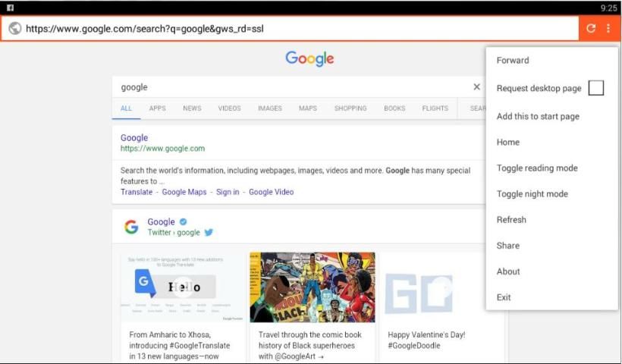Click the Google logo at page top
This screenshot has width=622, height=364.
click(x=309, y=59)
